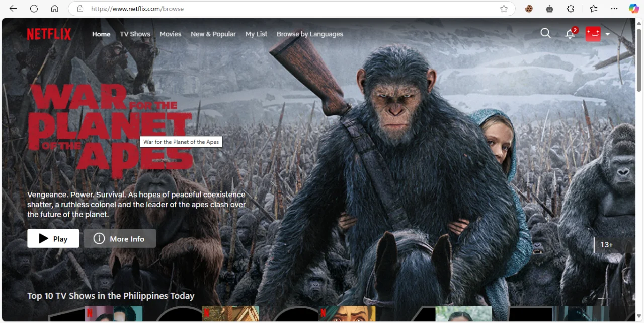Reload the page with the refresh icon
The height and width of the screenshot is (323, 644).
(x=34, y=9)
